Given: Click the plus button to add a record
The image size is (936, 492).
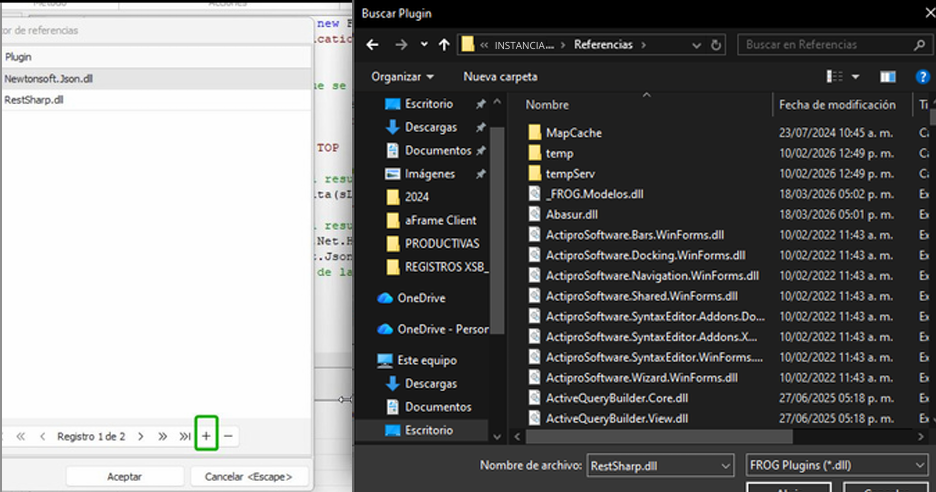Looking at the screenshot, I should pyautogui.click(x=206, y=436).
